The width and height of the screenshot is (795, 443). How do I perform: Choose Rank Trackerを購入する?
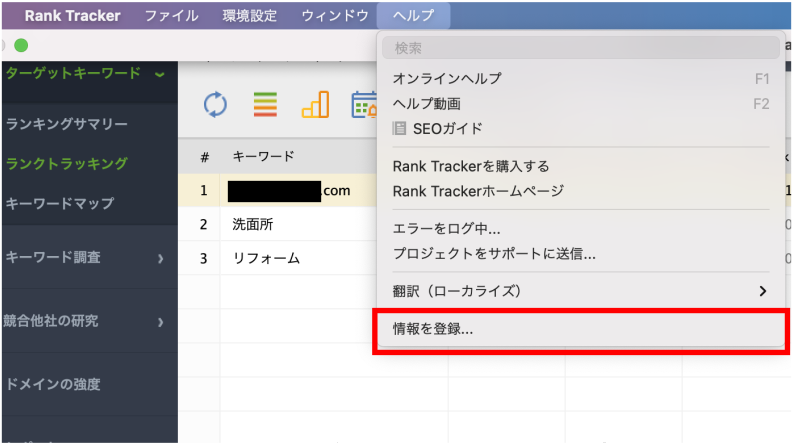coord(581,166)
